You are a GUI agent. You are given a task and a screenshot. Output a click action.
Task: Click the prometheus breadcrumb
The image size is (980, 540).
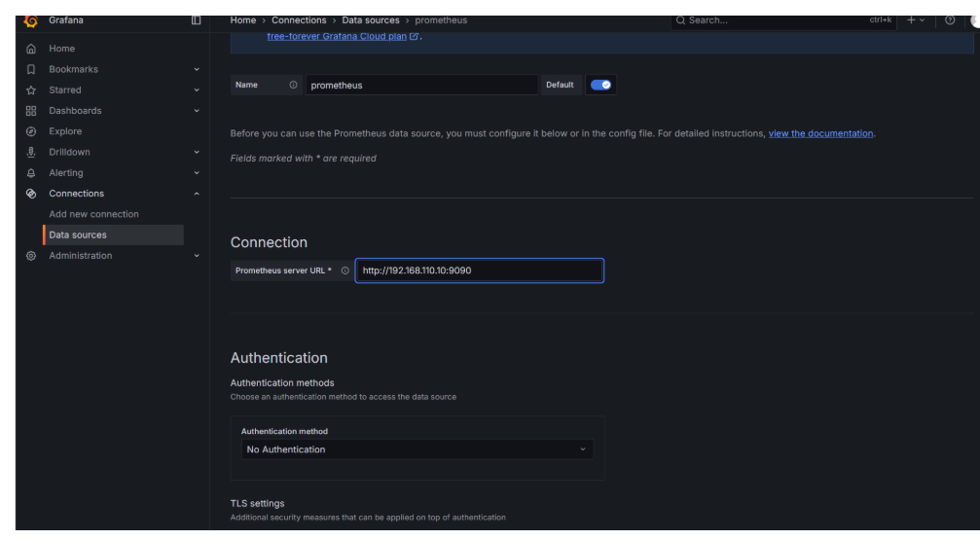click(x=441, y=20)
